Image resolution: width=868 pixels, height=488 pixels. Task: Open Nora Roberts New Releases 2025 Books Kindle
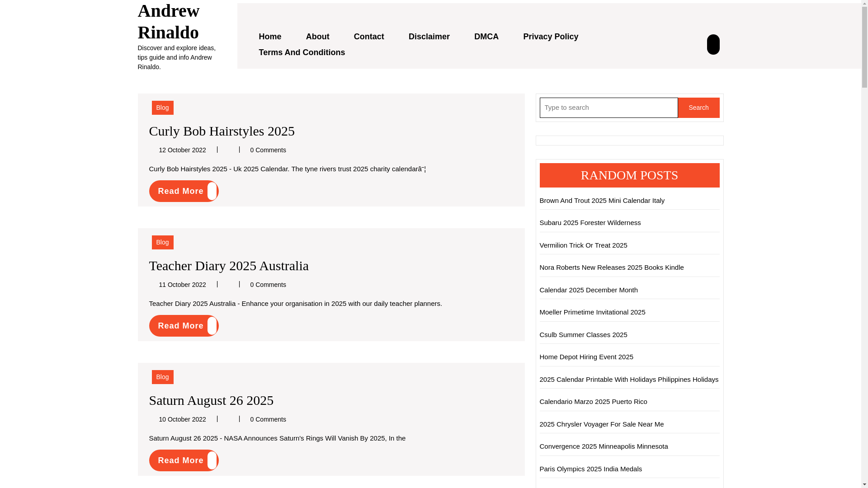point(611,267)
